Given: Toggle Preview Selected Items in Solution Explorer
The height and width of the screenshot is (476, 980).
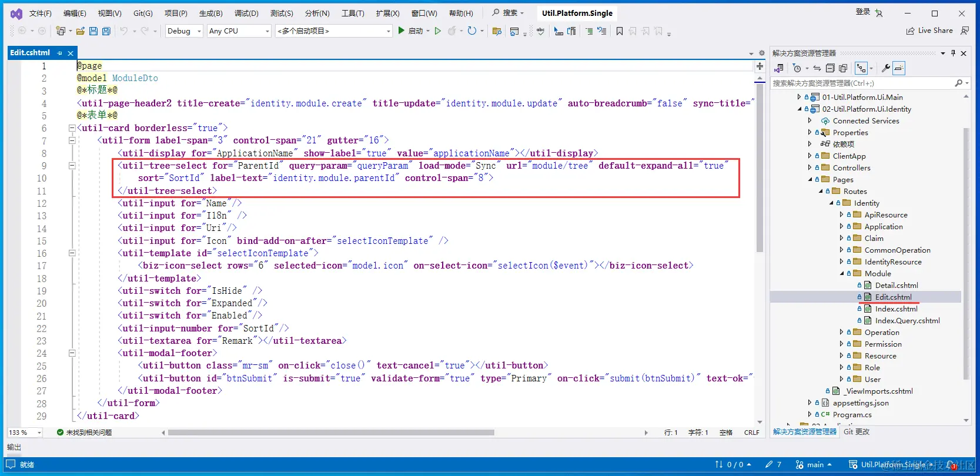Looking at the screenshot, I should (899, 68).
